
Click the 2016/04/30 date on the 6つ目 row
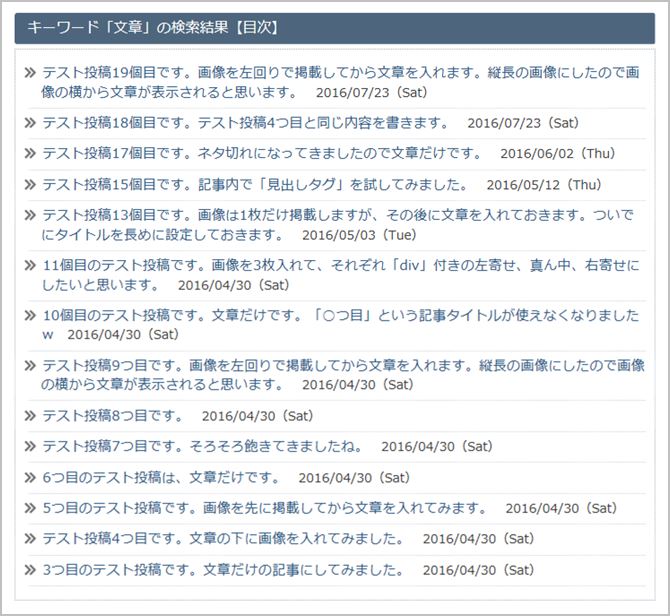click(354, 477)
